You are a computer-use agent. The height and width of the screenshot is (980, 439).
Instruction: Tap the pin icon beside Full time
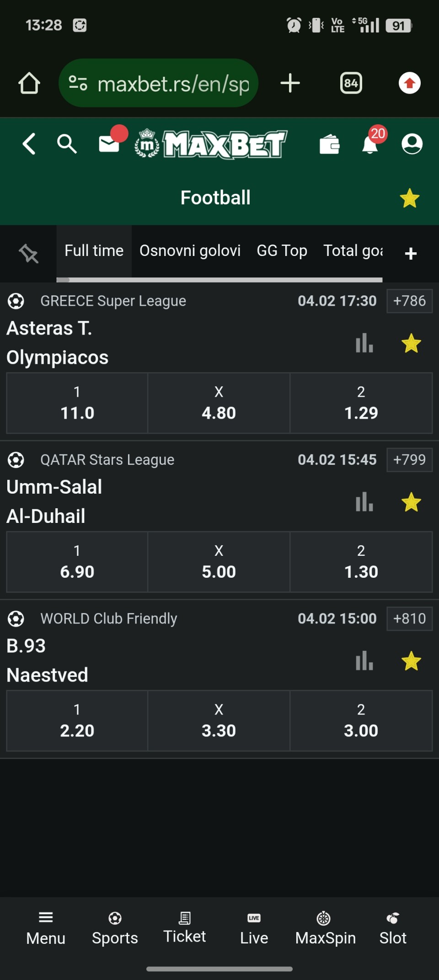coord(28,253)
